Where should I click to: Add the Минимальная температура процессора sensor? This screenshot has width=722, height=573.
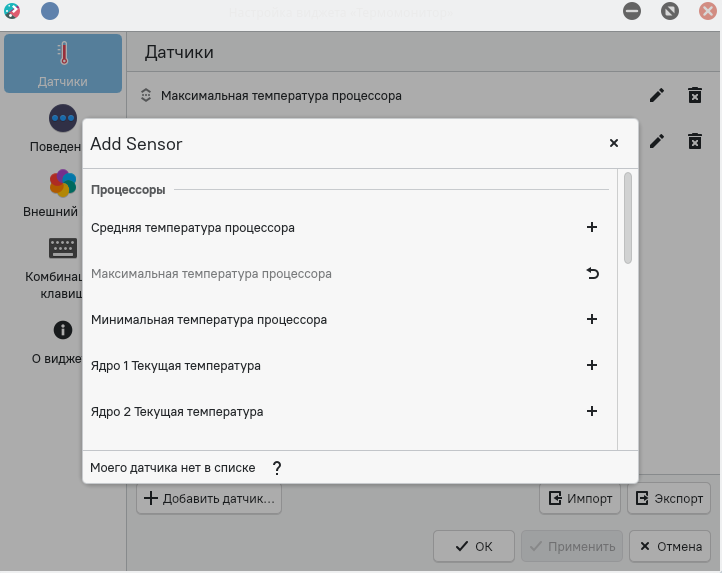[591, 319]
